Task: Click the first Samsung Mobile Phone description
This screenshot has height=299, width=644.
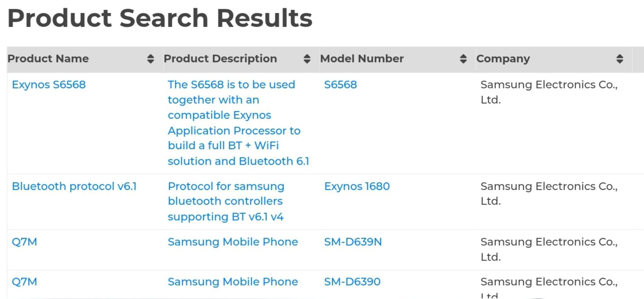Action: (x=233, y=242)
